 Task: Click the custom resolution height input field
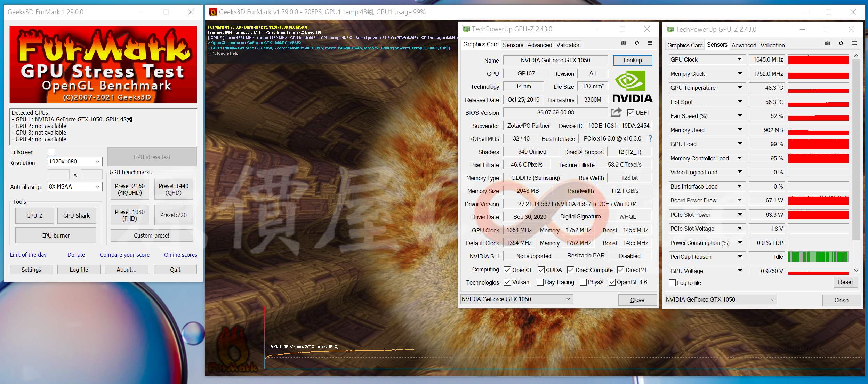tap(91, 175)
